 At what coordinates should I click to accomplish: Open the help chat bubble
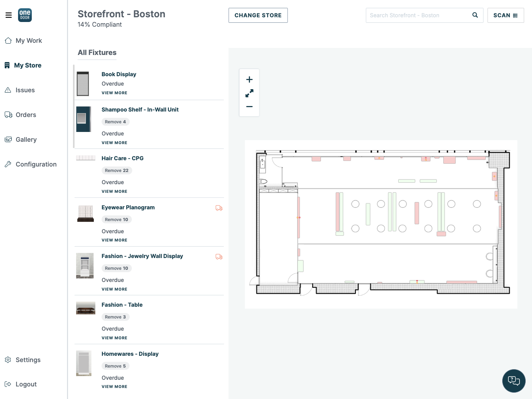click(514, 381)
